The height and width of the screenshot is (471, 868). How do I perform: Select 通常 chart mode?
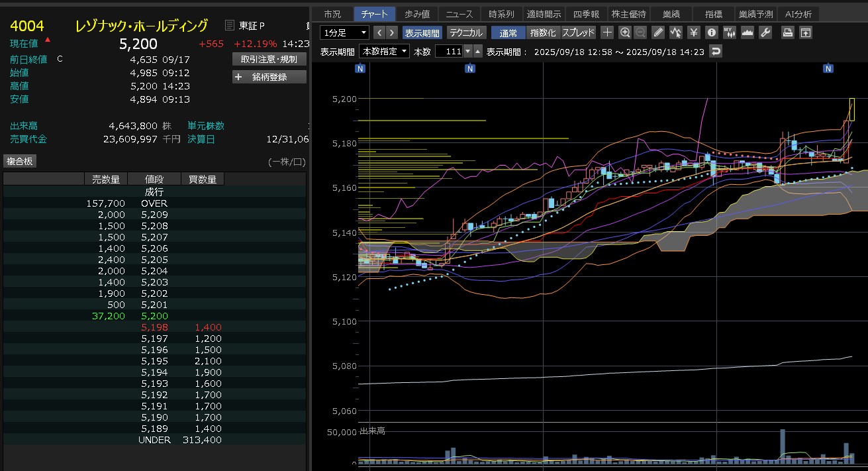click(x=508, y=32)
